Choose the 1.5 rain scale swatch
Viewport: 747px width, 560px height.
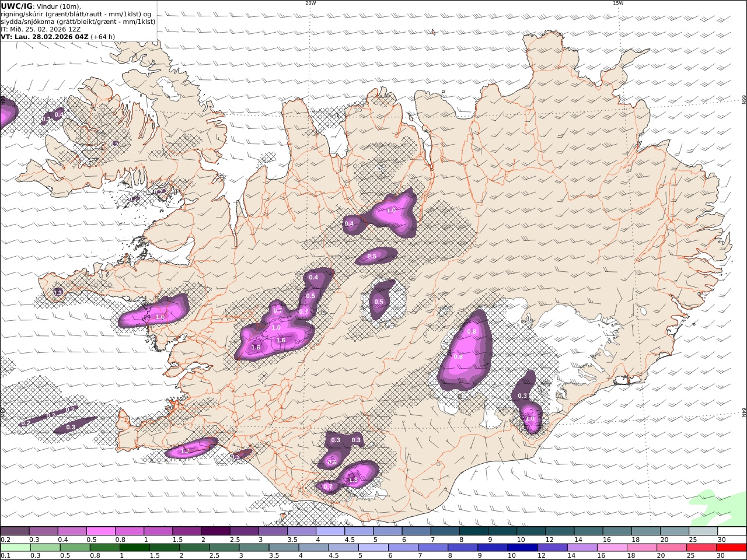pyautogui.click(x=165, y=548)
